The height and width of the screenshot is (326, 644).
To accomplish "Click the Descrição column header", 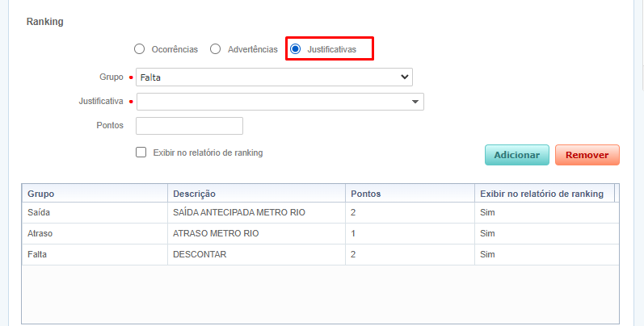I will [x=194, y=194].
